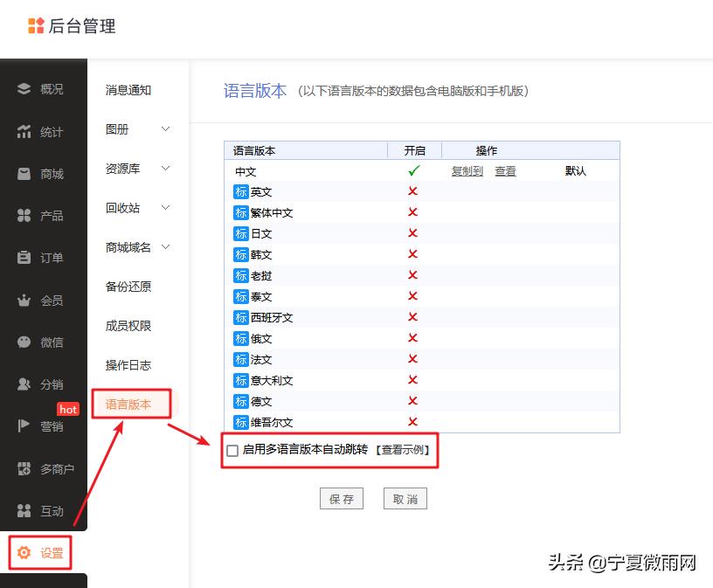Viewport: 713px width, 588px height.
Task: Click the 保存 save button
Action: [341, 499]
